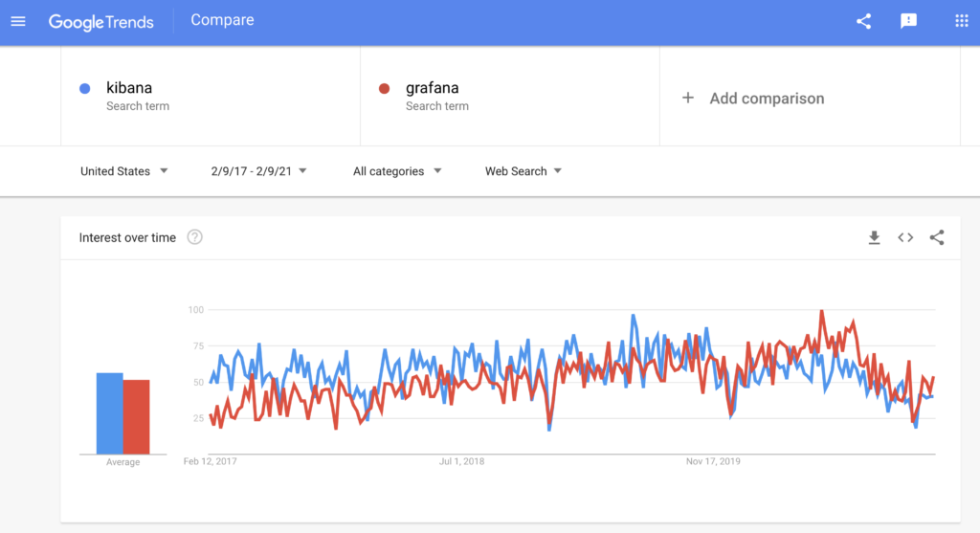980x533 pixels.
Task: Click the share icon in header
Action: (863, 21)
